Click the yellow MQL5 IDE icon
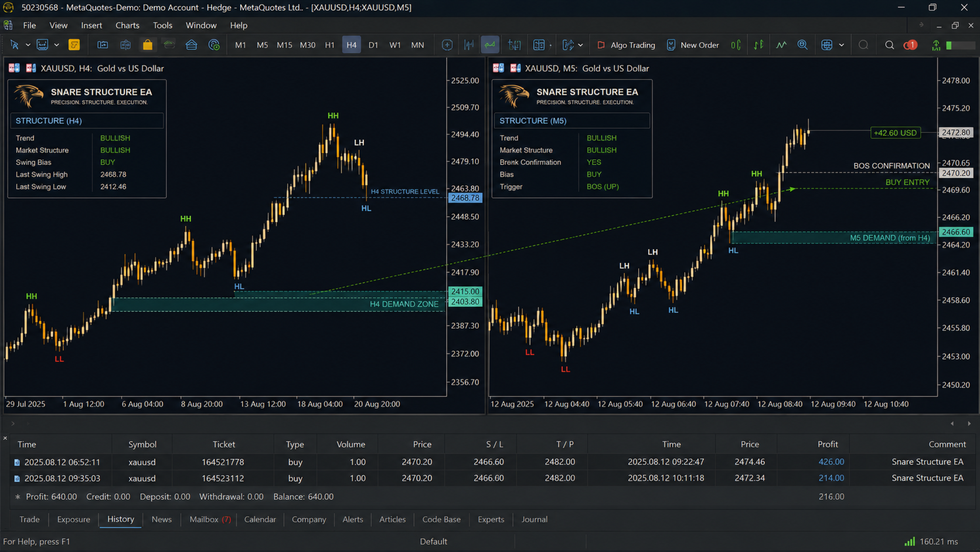The height and width of the screenshot is (552, 980). point(74,45)
